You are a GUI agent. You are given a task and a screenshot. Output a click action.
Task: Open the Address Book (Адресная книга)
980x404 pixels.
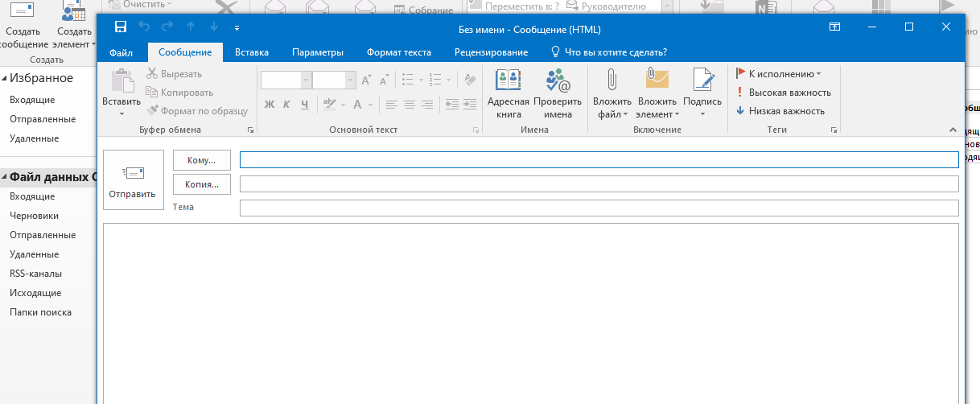[x=508, y=80]
